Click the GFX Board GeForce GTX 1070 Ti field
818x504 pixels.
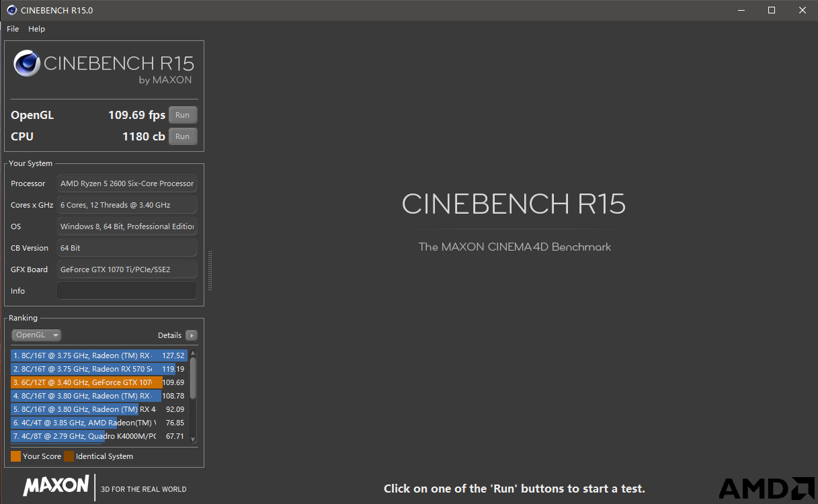click(x=127, y=269)
